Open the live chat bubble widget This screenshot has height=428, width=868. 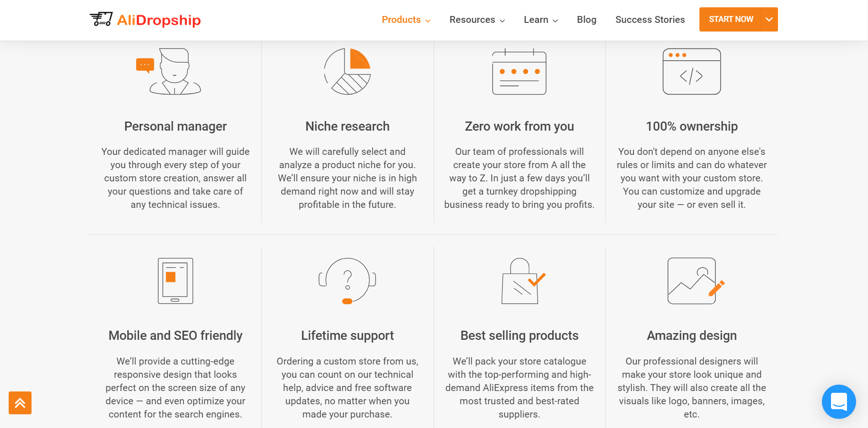click(839, 402)
